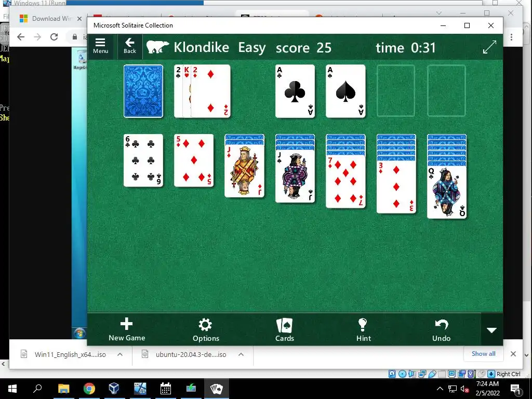Click the Right Ctrl host key indicator
The height and width of the screenshot is (399, 532).
tap(508, 374)
